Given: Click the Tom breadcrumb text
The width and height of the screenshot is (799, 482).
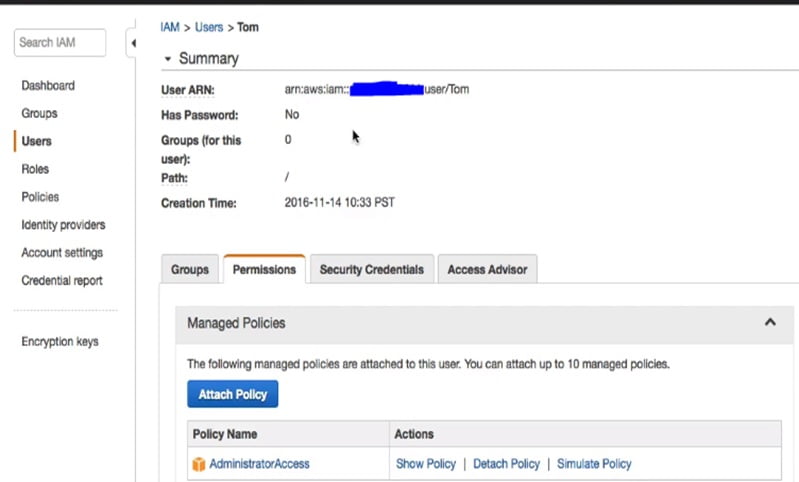Looking at the screenshot, I should (x=248, y=27).
